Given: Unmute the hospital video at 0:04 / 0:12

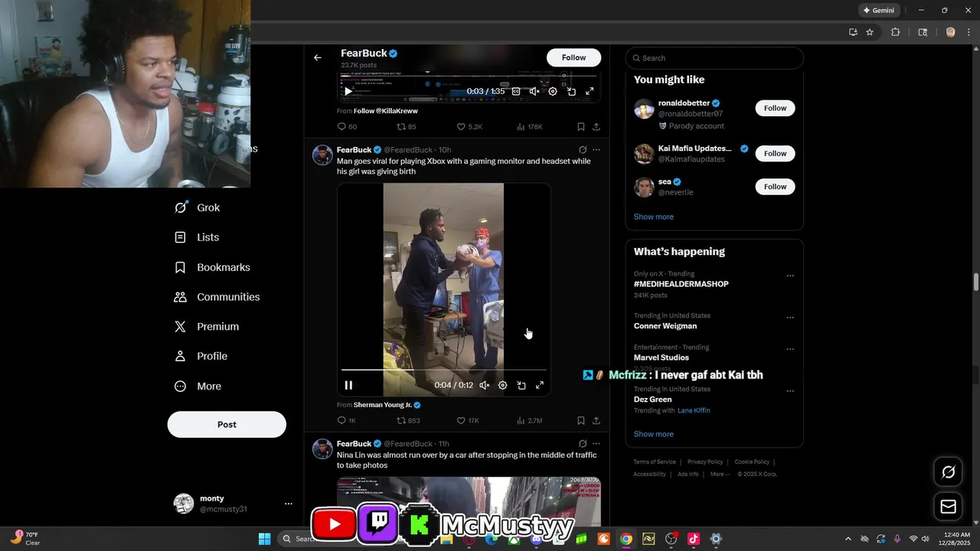Looking at the screenshot, I should (485, 385).
